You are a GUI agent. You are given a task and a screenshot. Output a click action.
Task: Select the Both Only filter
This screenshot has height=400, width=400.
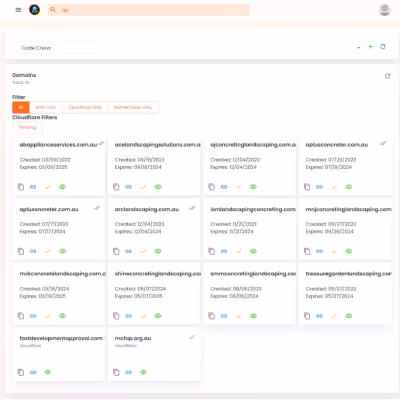tap(46, 107)
